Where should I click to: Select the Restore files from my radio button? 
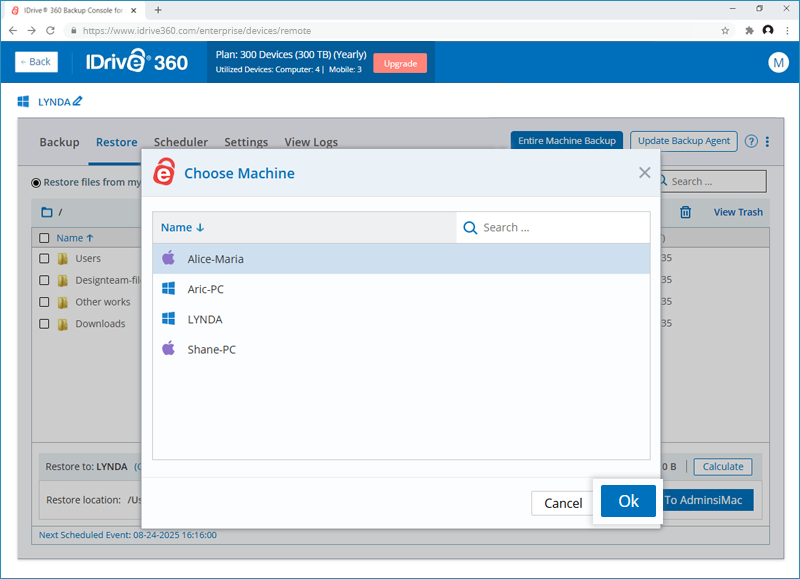[36, 182]
